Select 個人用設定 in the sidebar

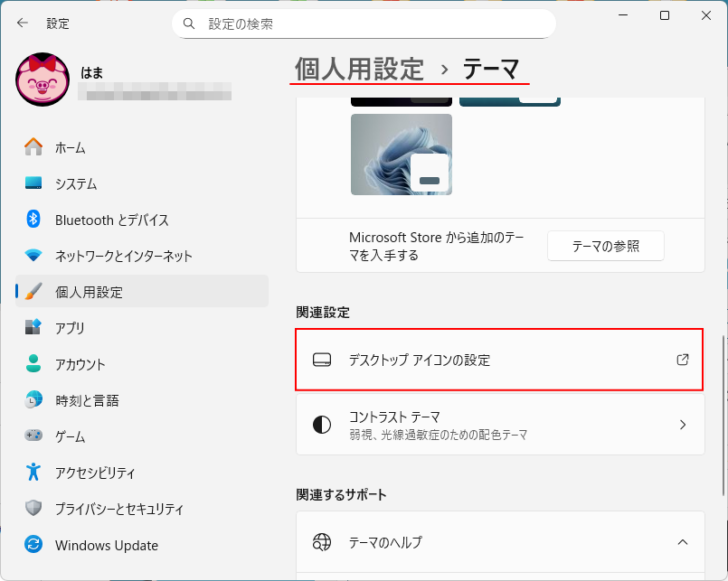coord(142,292)
